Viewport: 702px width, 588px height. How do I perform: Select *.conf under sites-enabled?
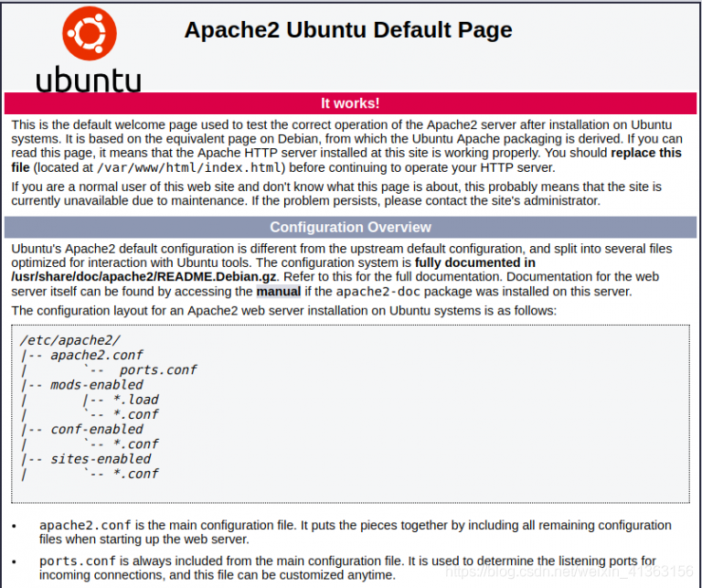(x=90, y=474)
